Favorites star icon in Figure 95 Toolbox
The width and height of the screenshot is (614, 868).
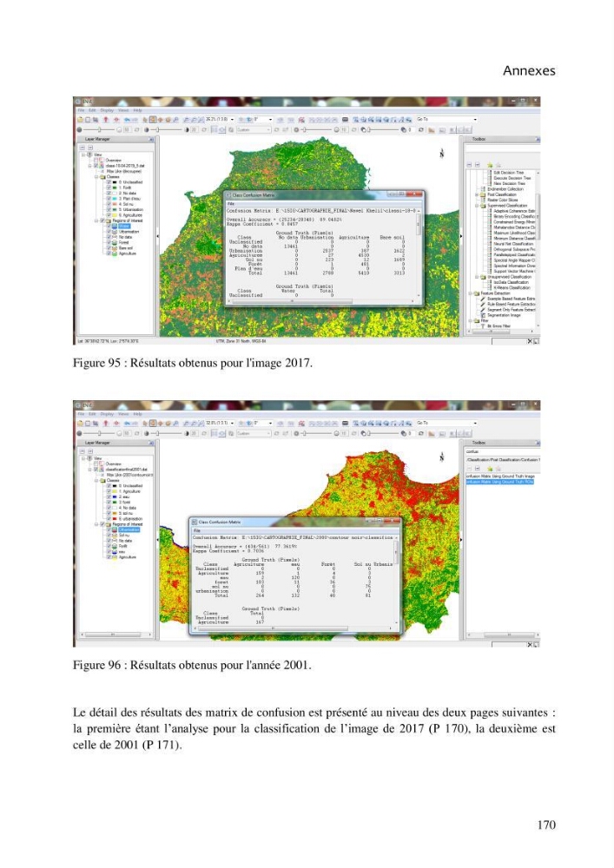490,165
